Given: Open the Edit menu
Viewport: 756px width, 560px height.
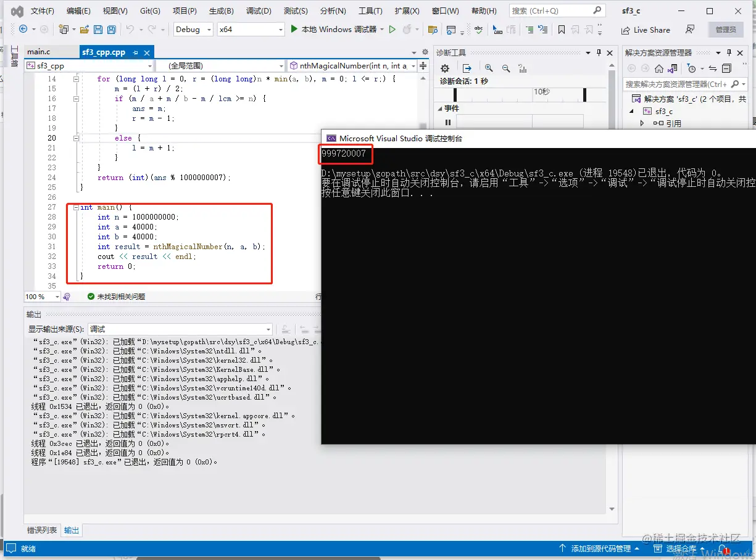Looking at the screenshot, I should 78,11.
